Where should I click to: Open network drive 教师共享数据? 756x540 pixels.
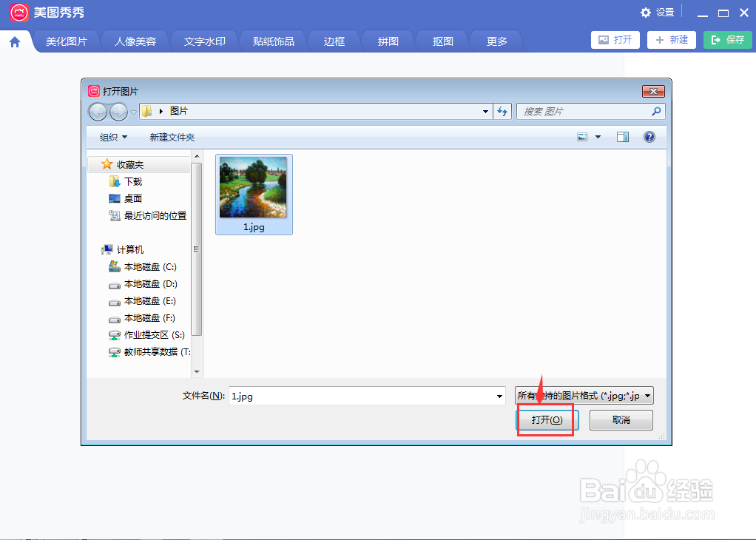click(x=149, y=352)
